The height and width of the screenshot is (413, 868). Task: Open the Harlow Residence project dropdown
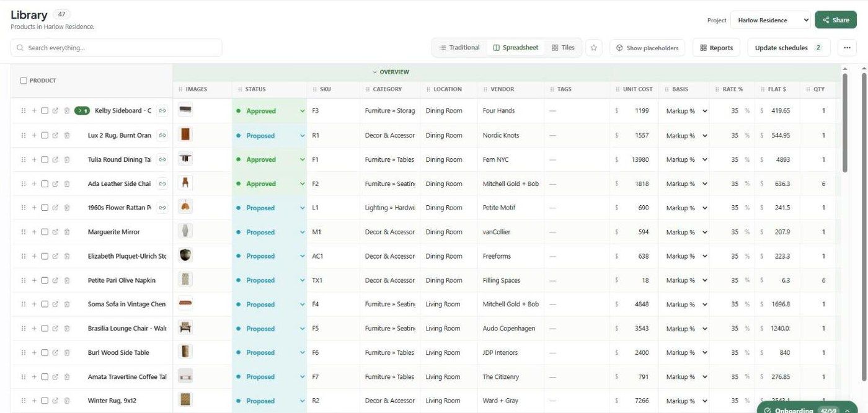(x=771, y=20)
